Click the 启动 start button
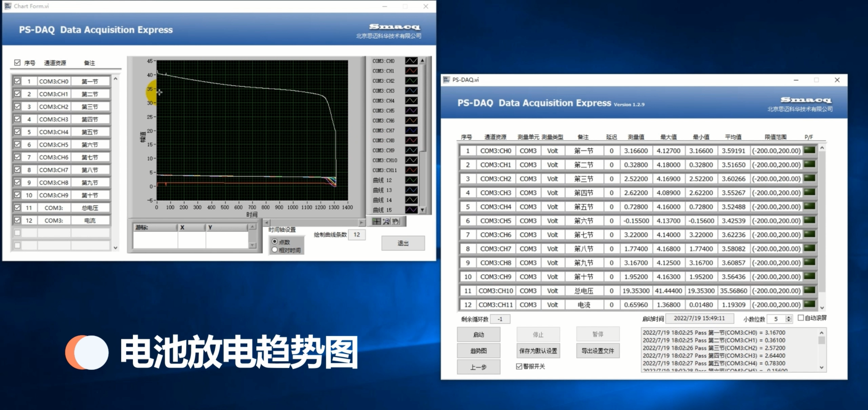Screen dimensions: 868x410 click(478, 335)
